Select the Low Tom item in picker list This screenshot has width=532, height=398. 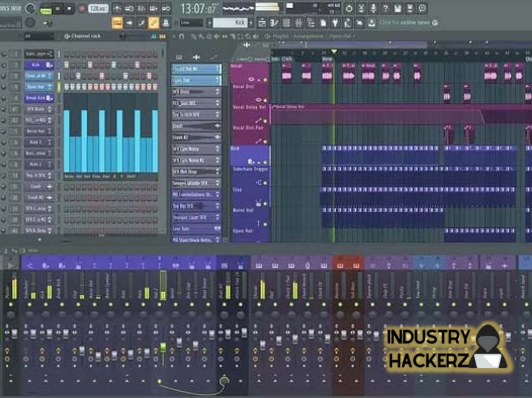pyautogui.click(x=196, y=229)
